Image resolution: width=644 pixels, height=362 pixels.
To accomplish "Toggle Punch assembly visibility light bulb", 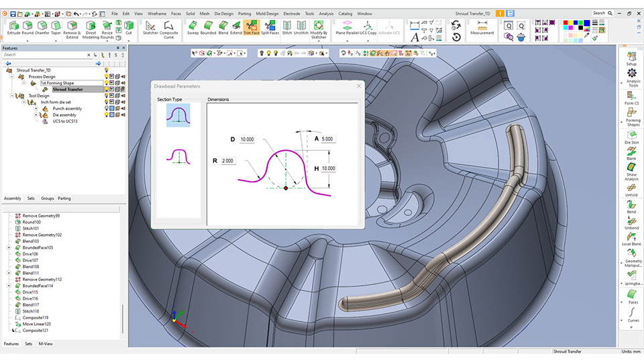I will [107, 109].
